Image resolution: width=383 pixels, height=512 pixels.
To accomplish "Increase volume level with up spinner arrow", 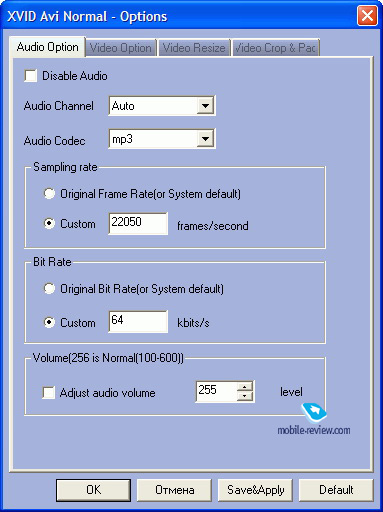I will (x=245, y=387).
